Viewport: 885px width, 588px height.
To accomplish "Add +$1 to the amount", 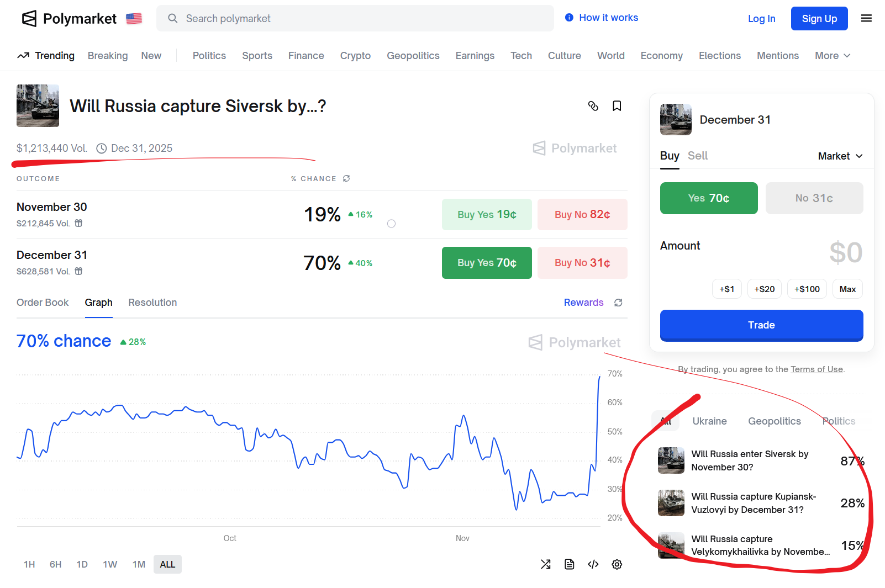I will pos(727,289).
